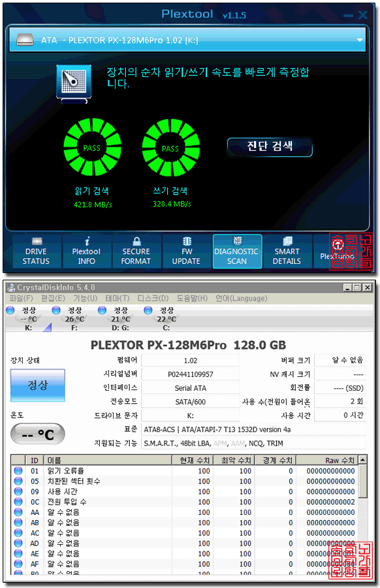Viewport: 380px width, 588px height.
Task: Select the 전원 투입 수 attribute row
Action: click(184, 502)
